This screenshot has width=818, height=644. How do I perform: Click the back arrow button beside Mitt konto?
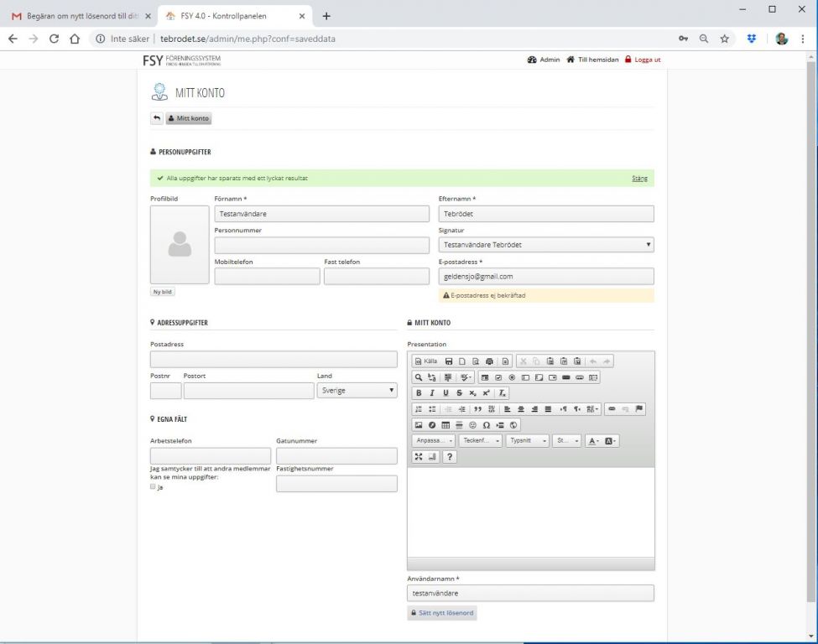coord(157,118)
